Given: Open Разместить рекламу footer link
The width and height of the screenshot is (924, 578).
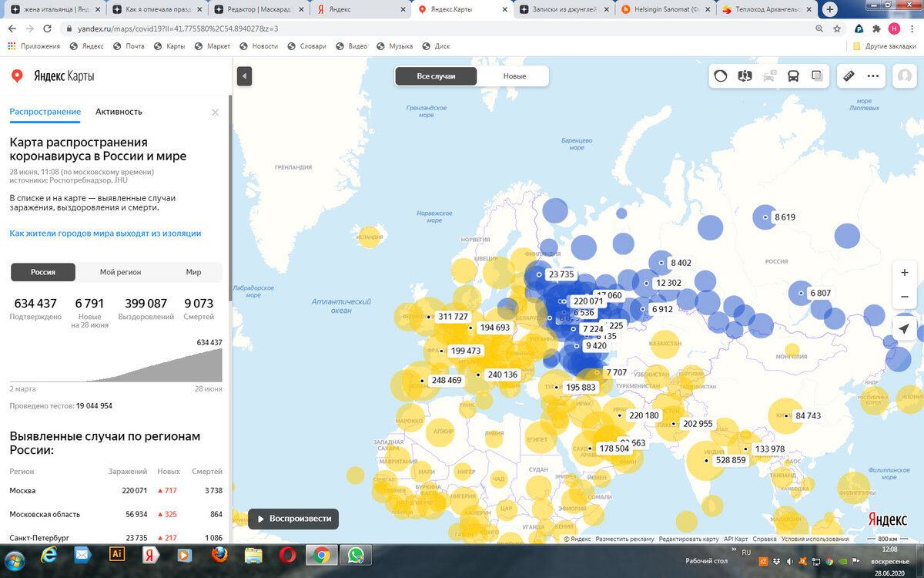Looking at the screenshot, I should click(x=624, y=539).
